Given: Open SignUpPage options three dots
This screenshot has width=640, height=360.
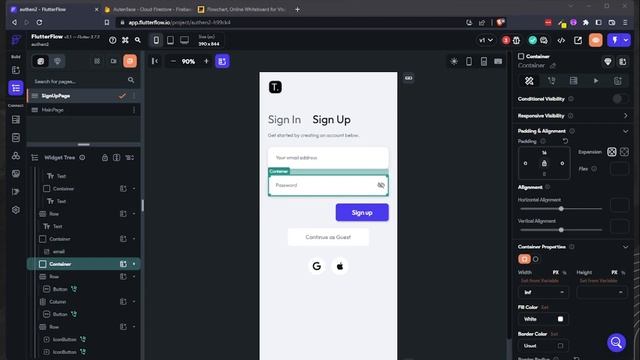Looking at the screenshot, I should coord(134,96).
